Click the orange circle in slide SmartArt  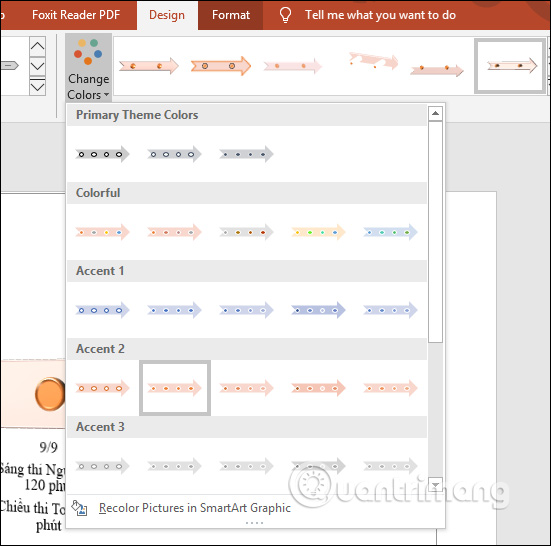(50, 394)
